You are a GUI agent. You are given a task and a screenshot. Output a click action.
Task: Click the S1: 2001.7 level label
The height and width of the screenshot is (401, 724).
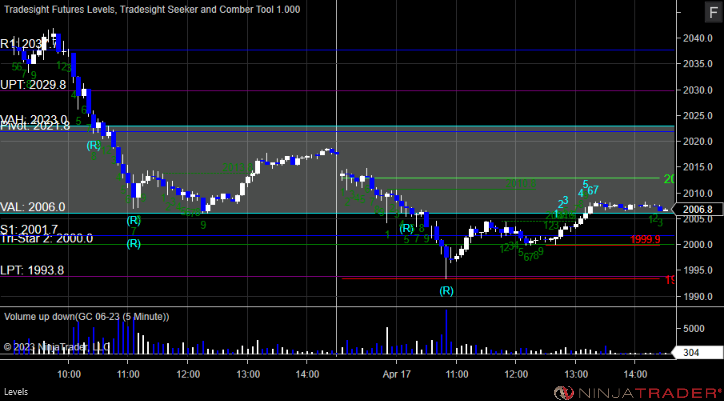coord(29,229)
